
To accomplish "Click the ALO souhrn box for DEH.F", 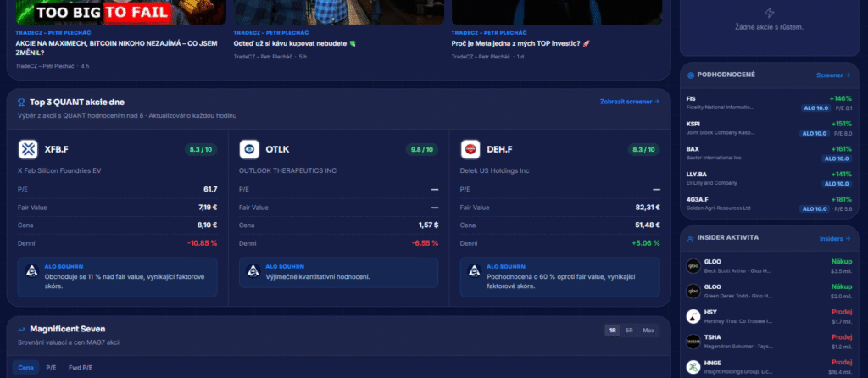I will [x=560, y=277].
